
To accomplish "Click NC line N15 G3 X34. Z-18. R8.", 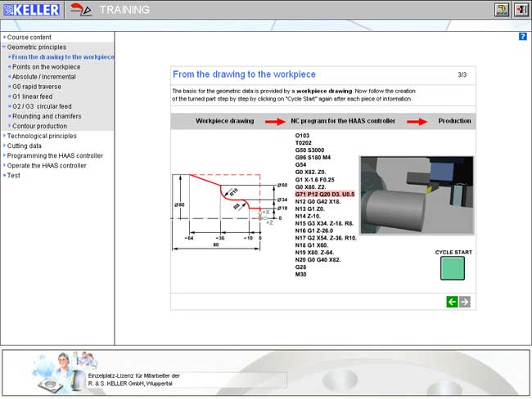I will point(324,223).
